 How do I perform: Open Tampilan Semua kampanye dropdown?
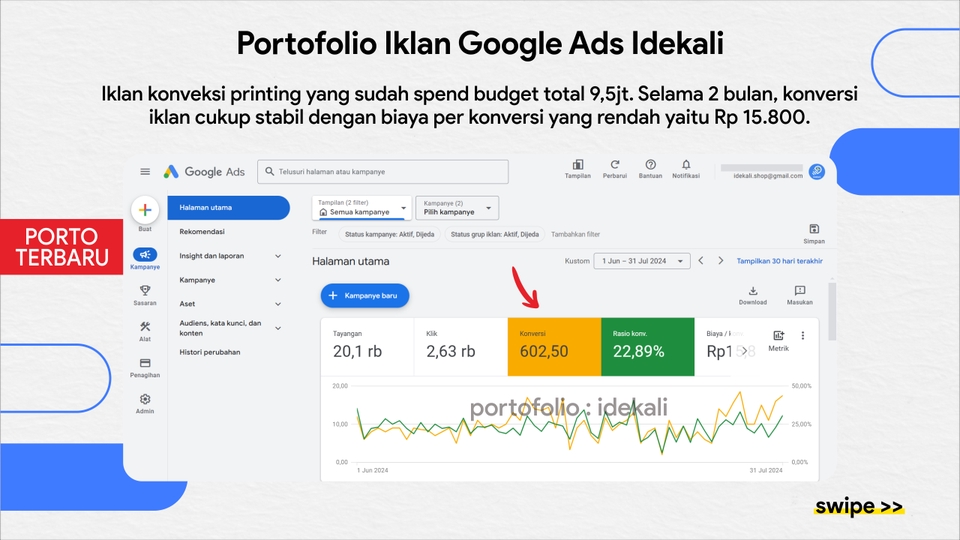[361, 208]
